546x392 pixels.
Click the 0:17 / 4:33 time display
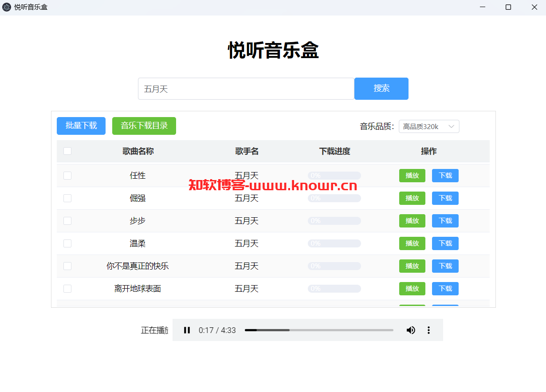pos(217,330)
